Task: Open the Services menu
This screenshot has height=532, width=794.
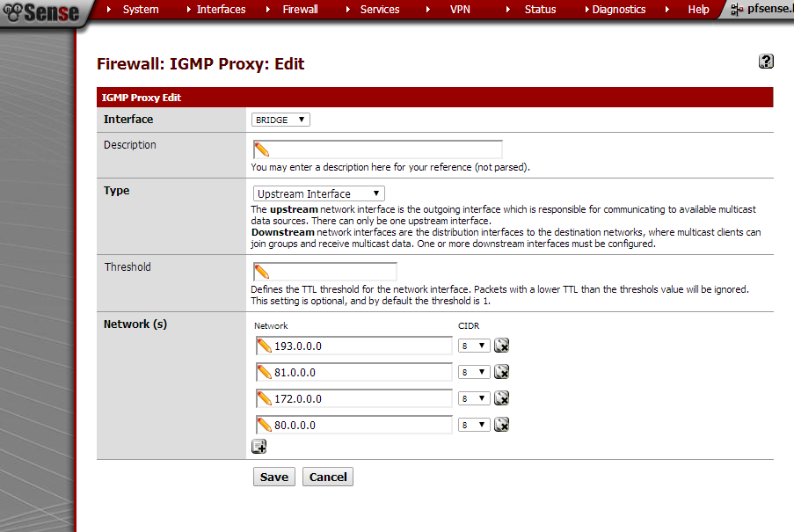Action: pyautogui.click(x=380, y=9)
